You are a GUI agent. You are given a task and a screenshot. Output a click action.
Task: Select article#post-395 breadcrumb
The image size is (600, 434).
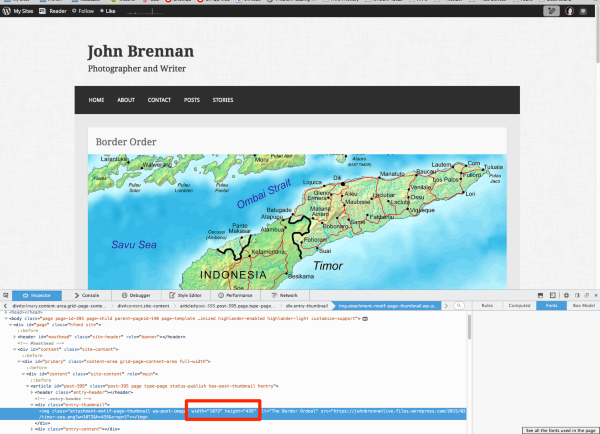(x=227, y=306)
